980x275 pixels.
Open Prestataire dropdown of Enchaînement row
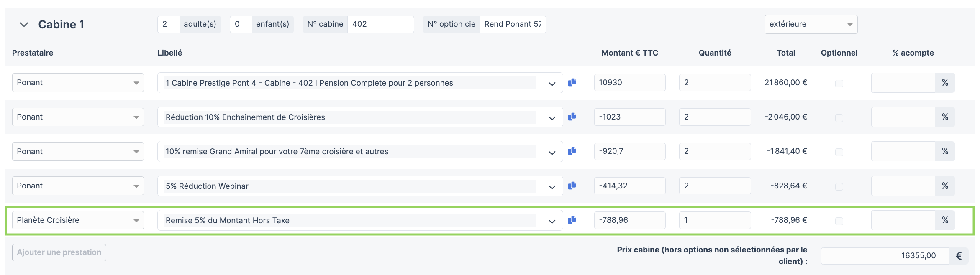(x=78, y=117)
